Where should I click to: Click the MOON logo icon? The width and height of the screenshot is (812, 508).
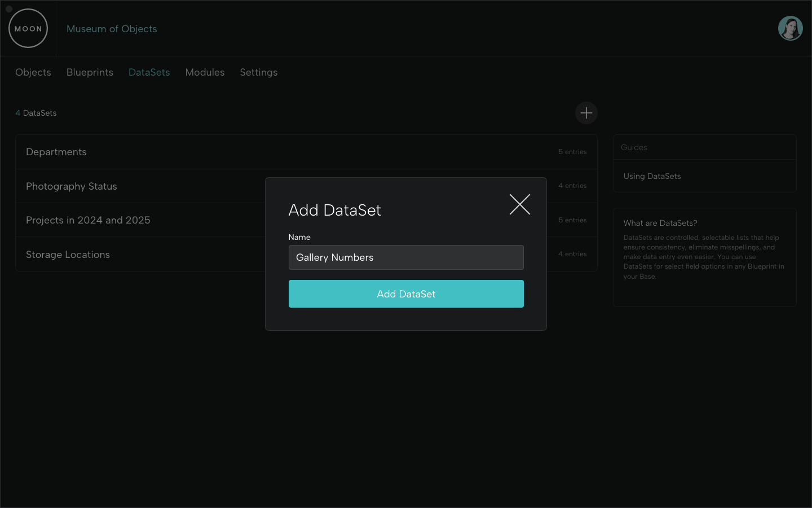pos(28,28)
